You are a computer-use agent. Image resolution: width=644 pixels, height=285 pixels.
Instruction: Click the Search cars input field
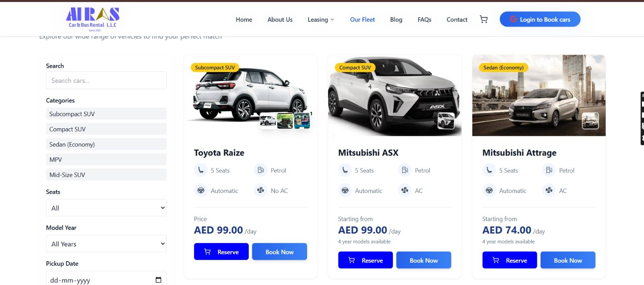[106, 80]
